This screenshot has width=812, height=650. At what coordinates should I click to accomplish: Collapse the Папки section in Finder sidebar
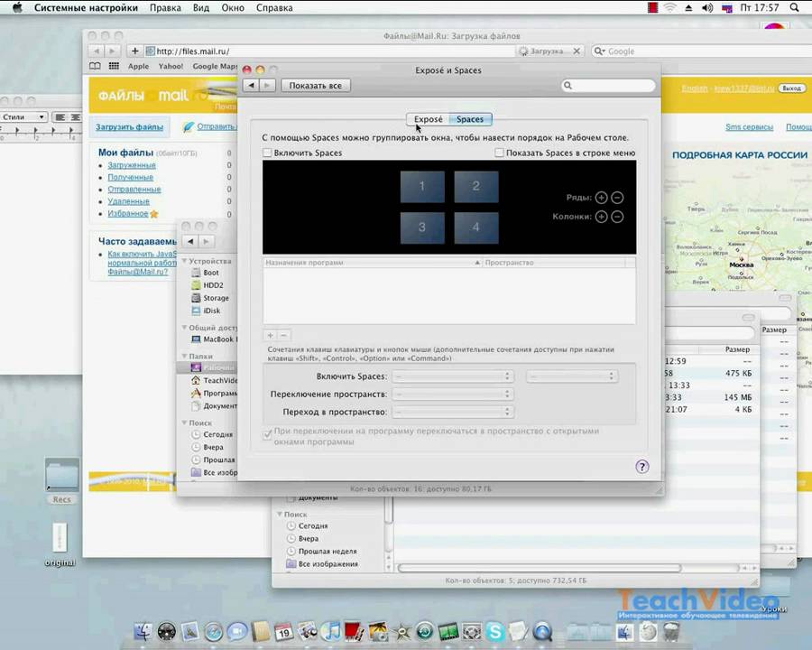(x=184, y=356)
